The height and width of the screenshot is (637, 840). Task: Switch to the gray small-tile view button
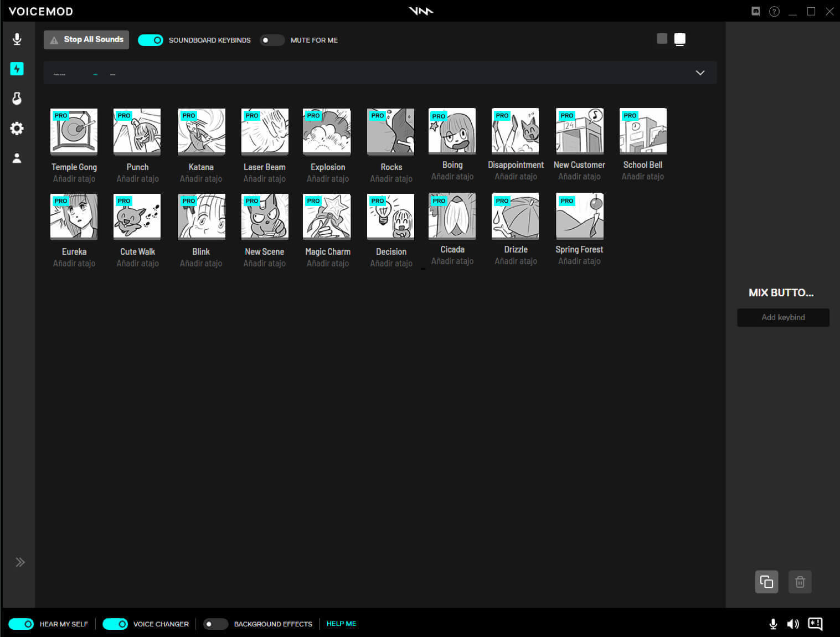pyautogui.click(x=662, y=39)
